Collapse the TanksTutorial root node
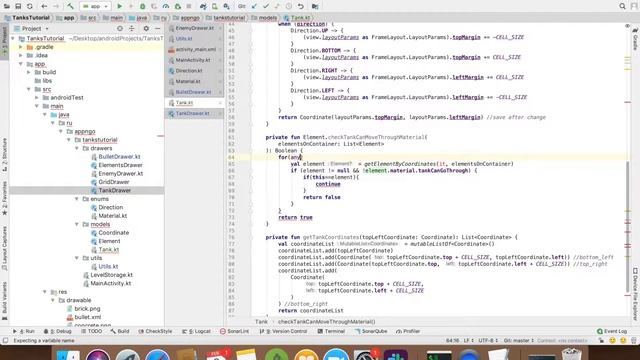 click(13, 38)
